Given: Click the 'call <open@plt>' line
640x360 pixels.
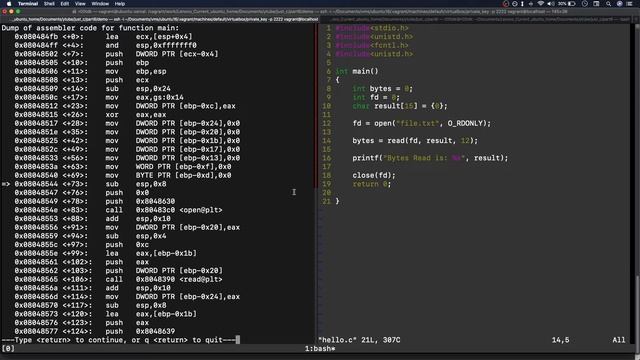Looking at the screenshot, I should click(x=118, y=210).
